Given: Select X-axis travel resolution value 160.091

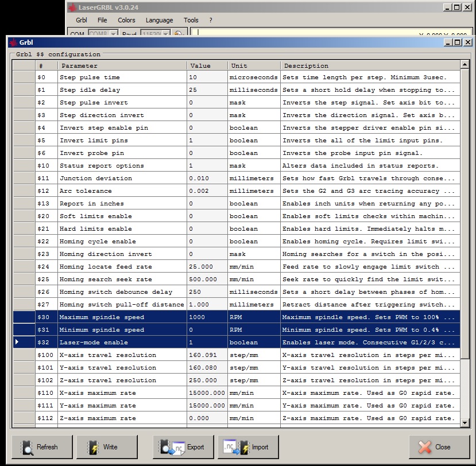Looking at the screenshot, I should pos(207,355).
